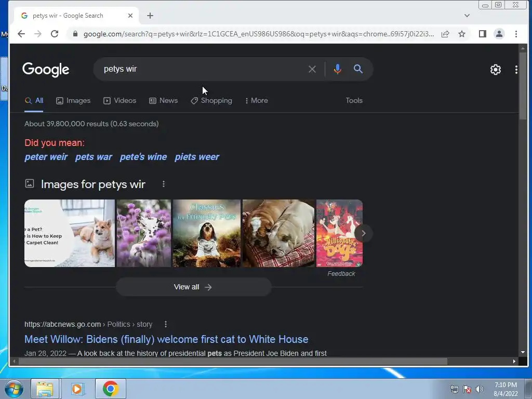Start voice search with microphone

[337, 69]
